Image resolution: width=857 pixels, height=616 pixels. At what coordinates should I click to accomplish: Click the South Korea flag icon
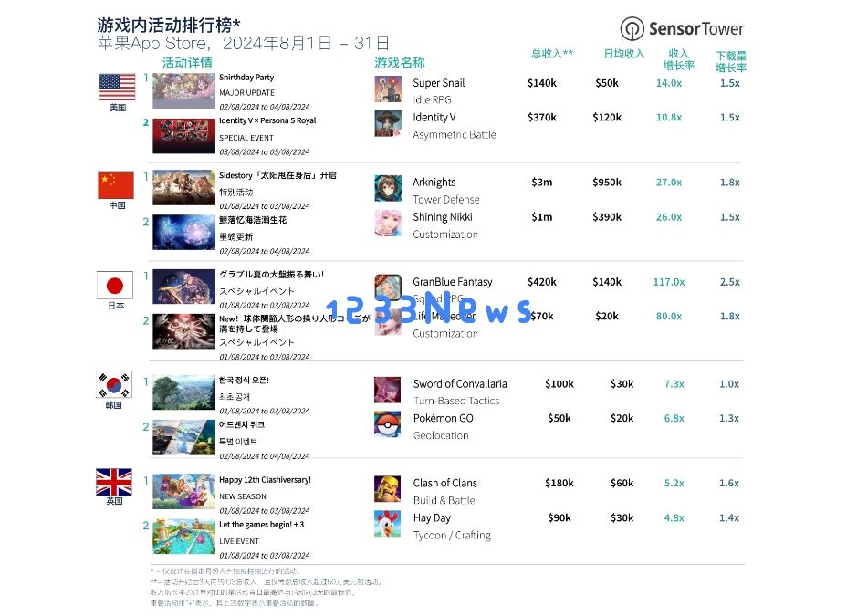tap(114, 385)
